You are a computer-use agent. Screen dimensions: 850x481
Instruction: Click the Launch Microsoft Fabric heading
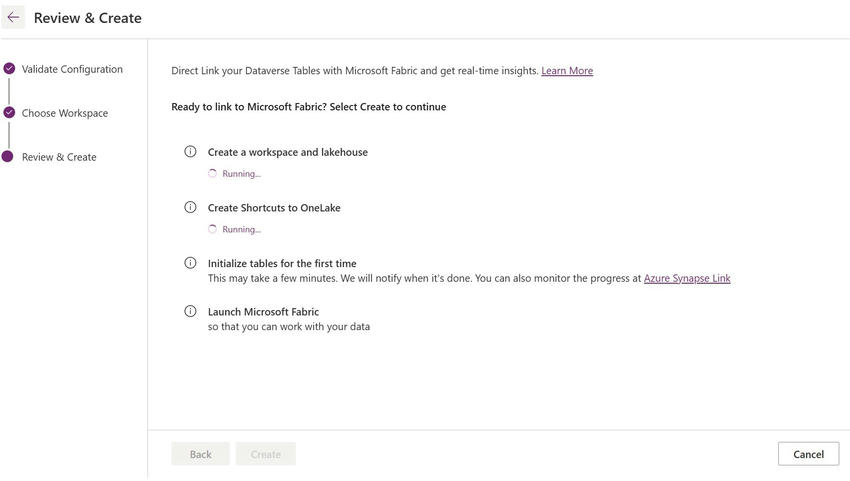[263, 312]
